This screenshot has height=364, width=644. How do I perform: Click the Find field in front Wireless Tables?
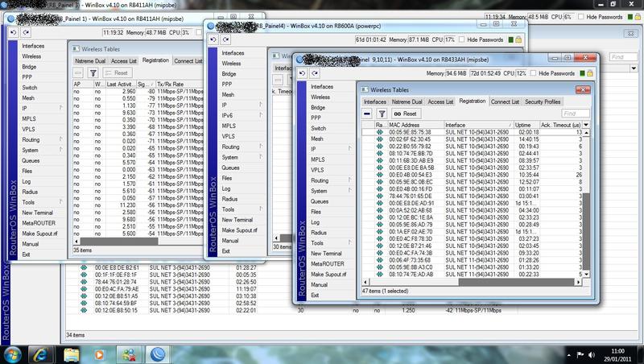575,114
